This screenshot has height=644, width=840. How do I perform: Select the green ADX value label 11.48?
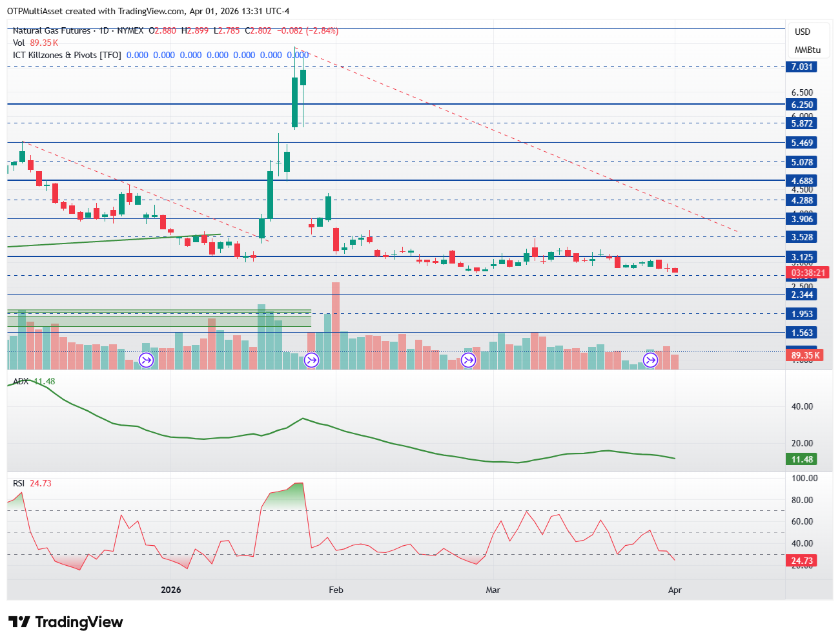tap(802, 459)
